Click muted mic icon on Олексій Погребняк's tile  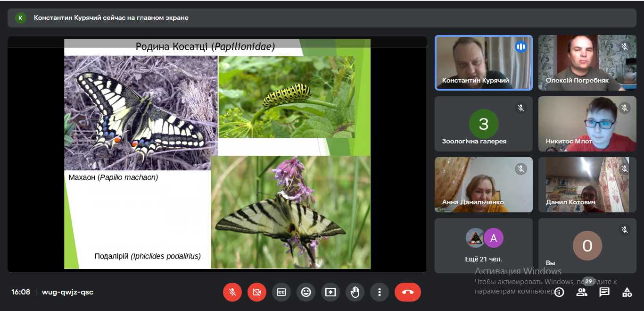625,47
